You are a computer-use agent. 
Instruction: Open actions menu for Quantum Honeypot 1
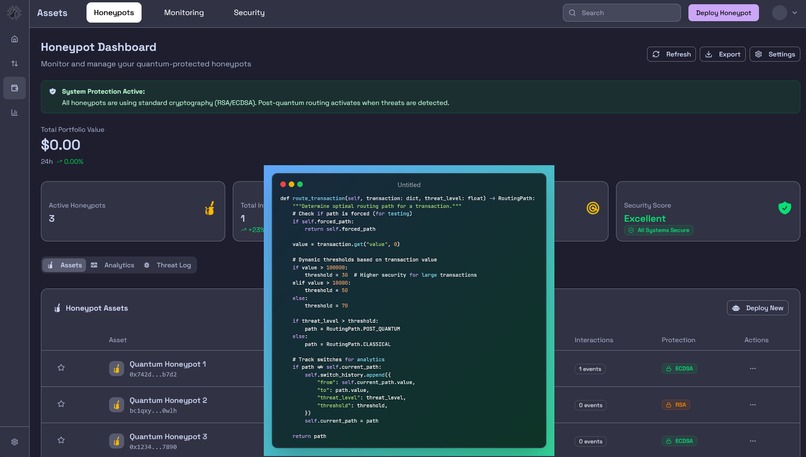click(x=753, y=369)
